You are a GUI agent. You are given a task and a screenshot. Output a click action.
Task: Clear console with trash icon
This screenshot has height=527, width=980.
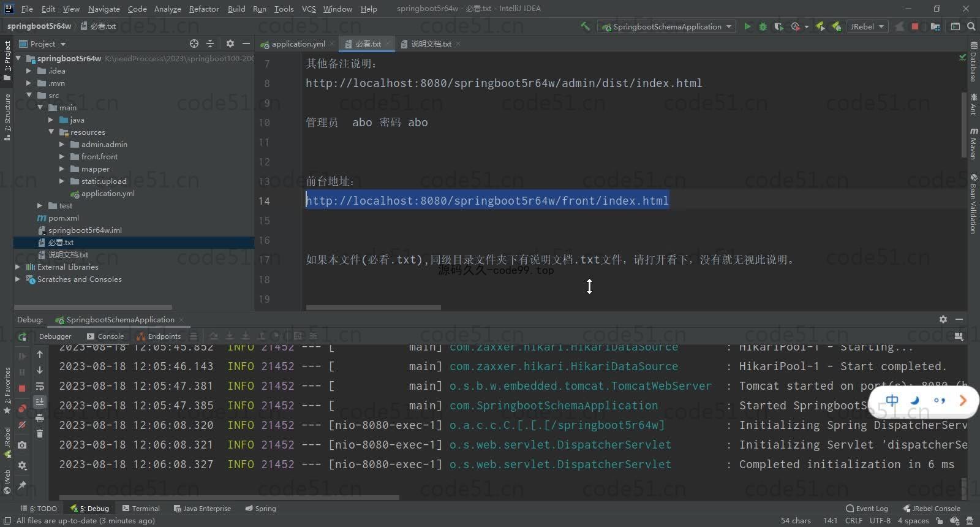pos(40,434)
